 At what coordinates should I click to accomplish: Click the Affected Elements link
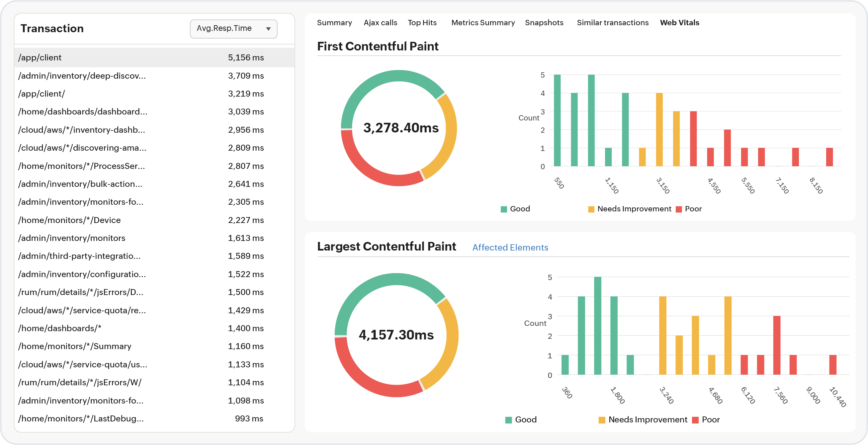(x=510, y=248)
